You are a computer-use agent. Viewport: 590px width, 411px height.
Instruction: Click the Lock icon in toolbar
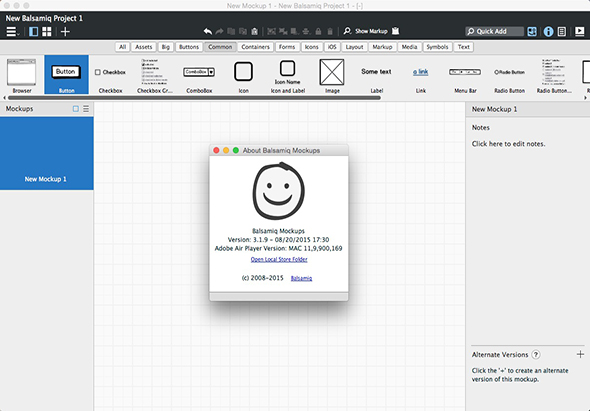pyautogui.click(x=318, y=31)
